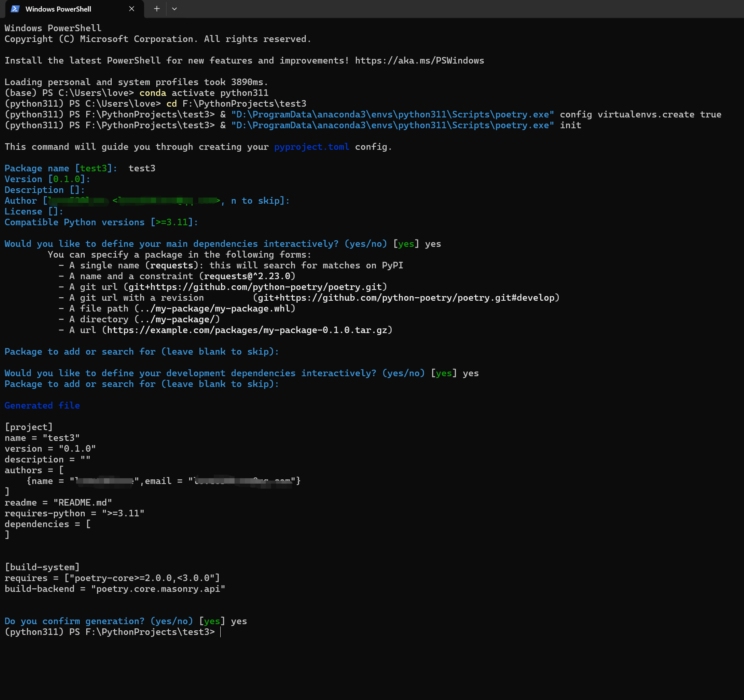
Task: Open the https://aka.ms/PSWindows link
Action: pyautogui.click(x=419, y=60)
